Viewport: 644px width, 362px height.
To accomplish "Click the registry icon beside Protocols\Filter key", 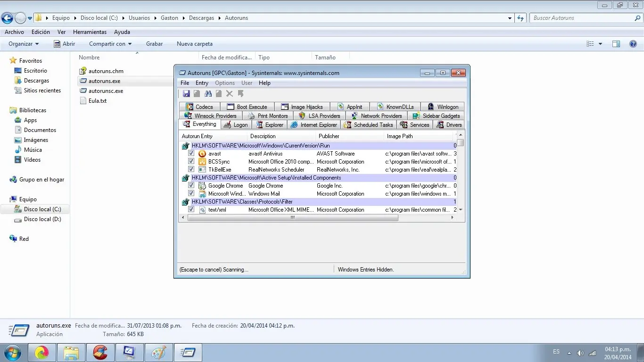I will coord(186,202).
